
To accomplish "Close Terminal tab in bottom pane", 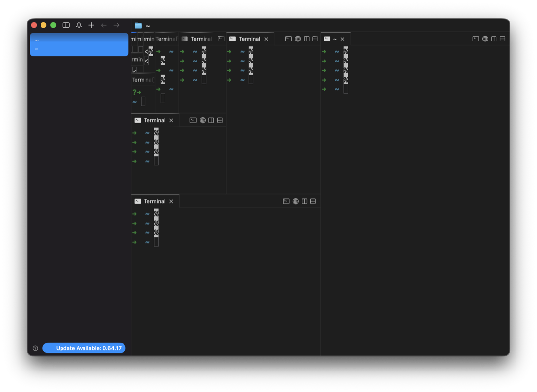I will pos(171,201).
